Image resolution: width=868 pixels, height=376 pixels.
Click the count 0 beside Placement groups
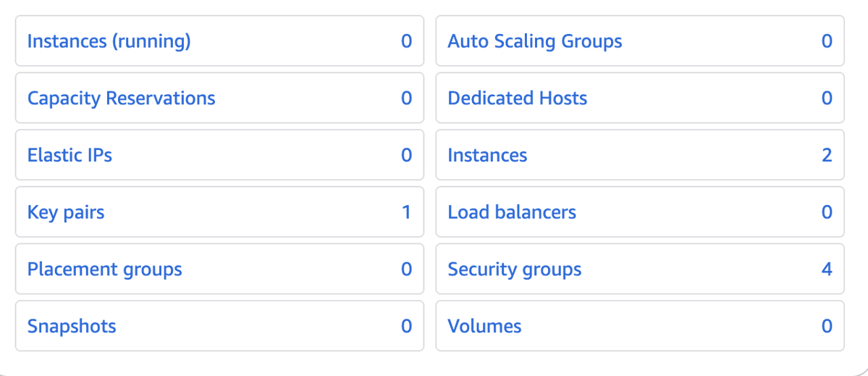tap(406, 270)
